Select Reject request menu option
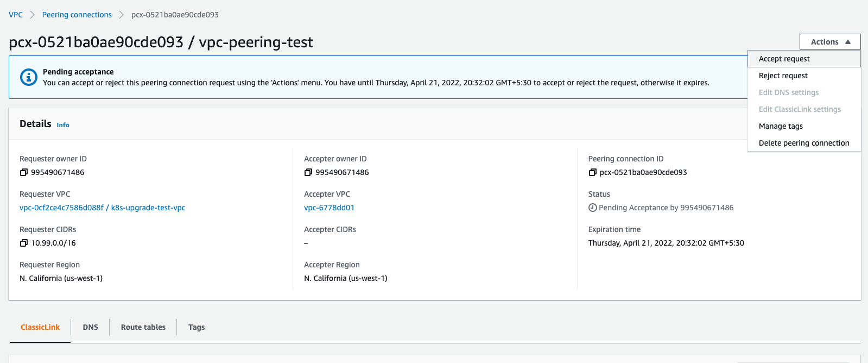The height and width of the screenshot is (363, 868). click(x=783, y=76)
